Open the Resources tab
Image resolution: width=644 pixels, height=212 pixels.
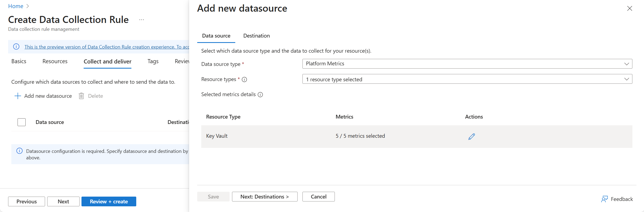(55, 61)
